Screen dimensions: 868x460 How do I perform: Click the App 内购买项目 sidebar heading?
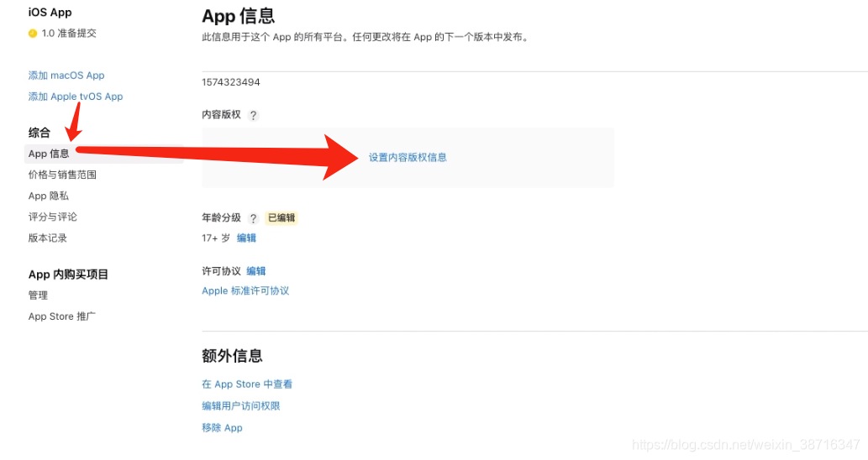coord(68,274)
